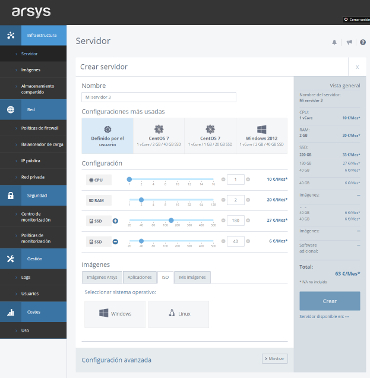This screenshot has width=370, height=378.
Task: Click the first SSD slider handle
Action: [171, 220]
